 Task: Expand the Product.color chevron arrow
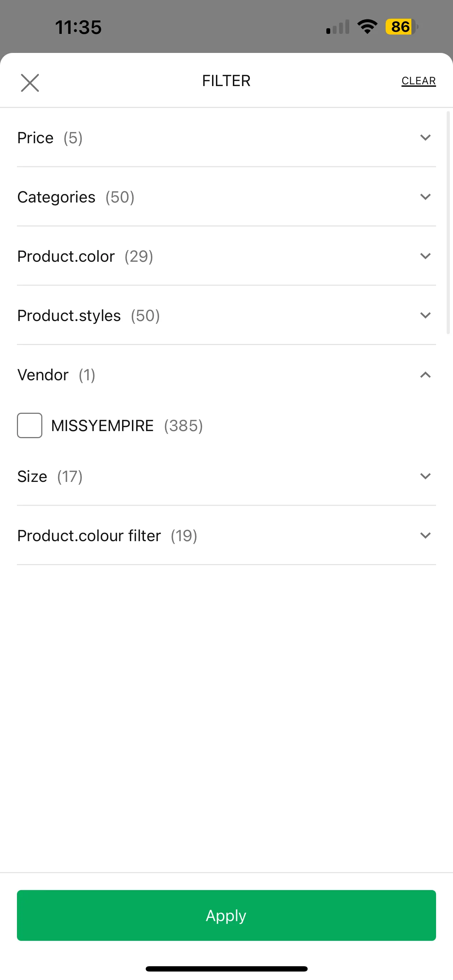tap(425, 256)
